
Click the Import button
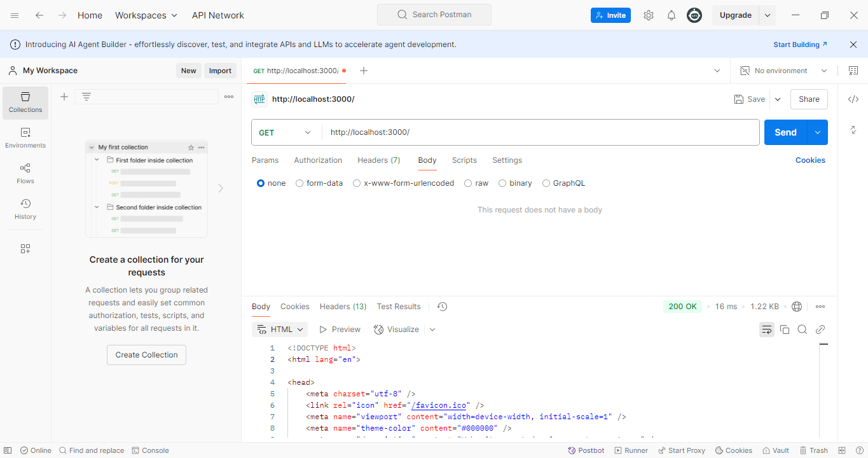coord(220,71)
